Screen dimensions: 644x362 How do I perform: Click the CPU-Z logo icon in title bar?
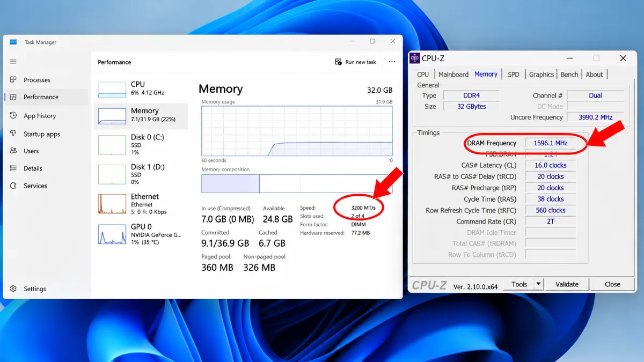point(414,58)
